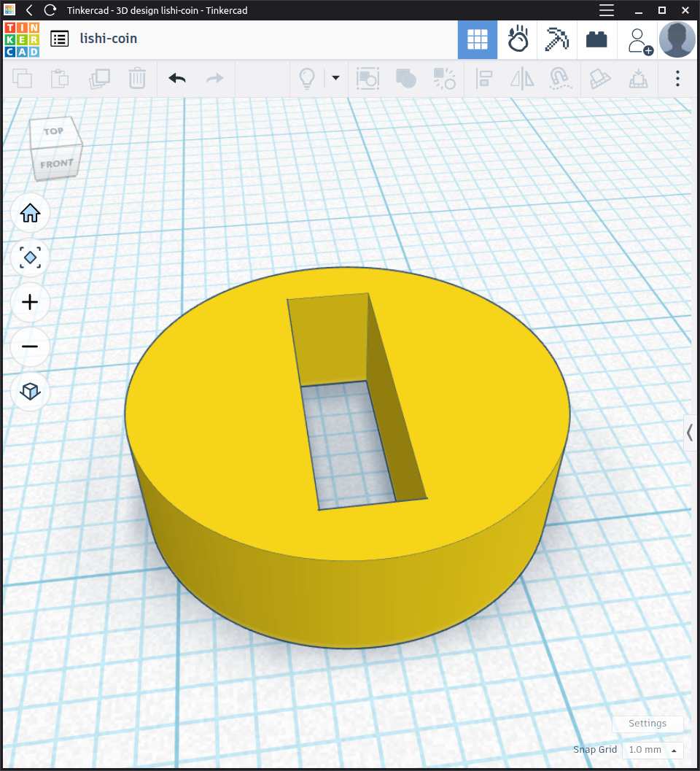
Task: Open the three-dot more options menu
Action: (x=677, y=78)
